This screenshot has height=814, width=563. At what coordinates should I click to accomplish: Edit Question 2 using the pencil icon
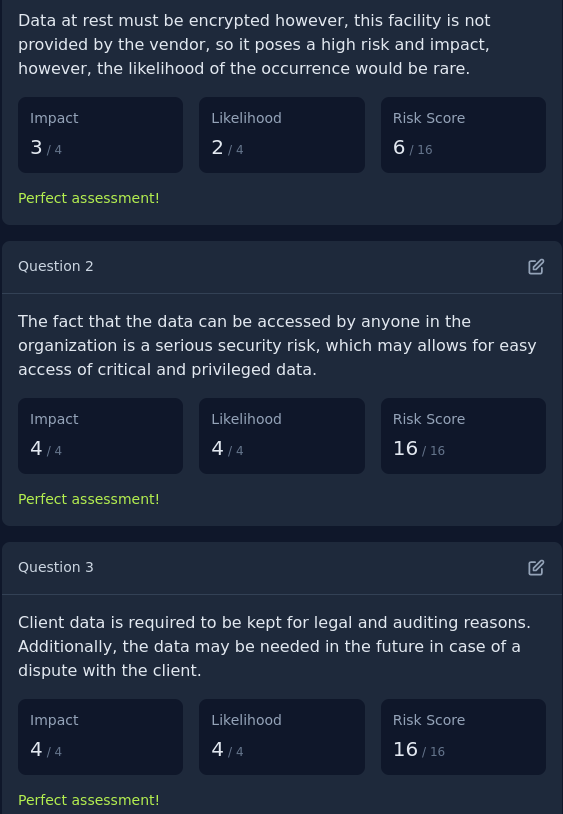pos(536,266)
